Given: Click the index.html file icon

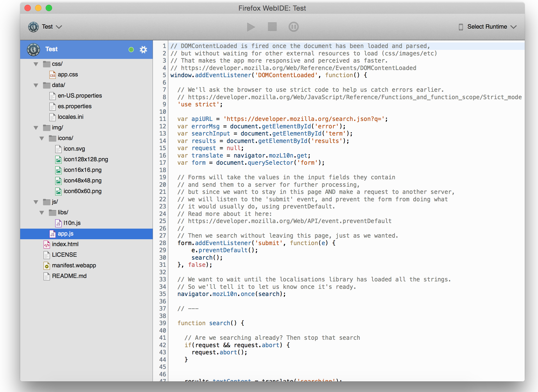Looking at the screenshot, I should coord(47,244).
